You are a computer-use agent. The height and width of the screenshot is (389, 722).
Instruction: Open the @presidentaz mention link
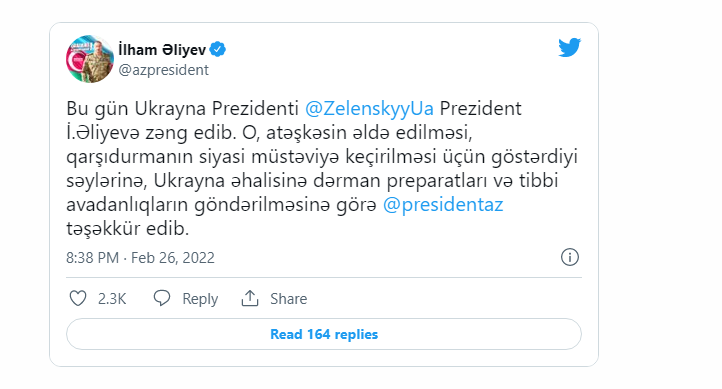click(x=443, y=204)
